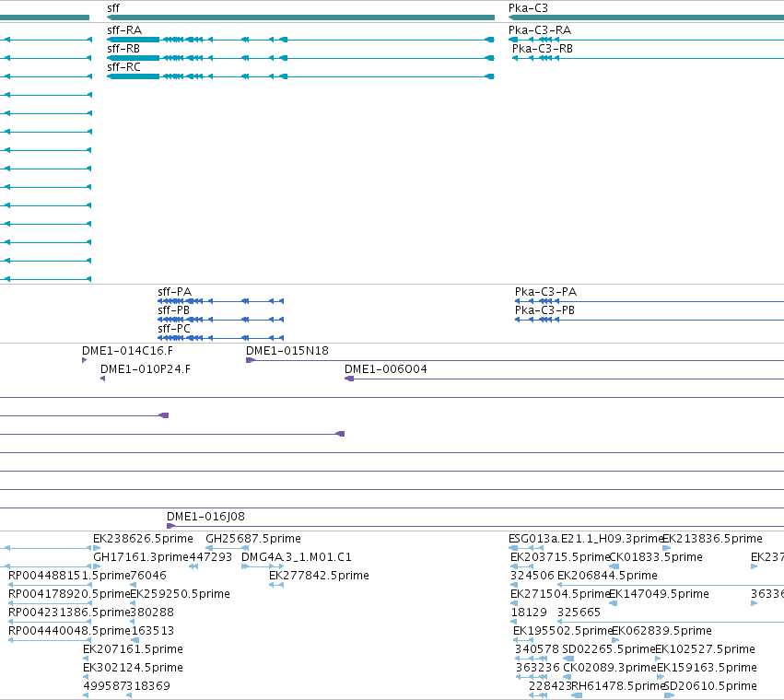Select the DME1-015N18 clone label
This screenshot has width=784, height=700.
point(287,351)
